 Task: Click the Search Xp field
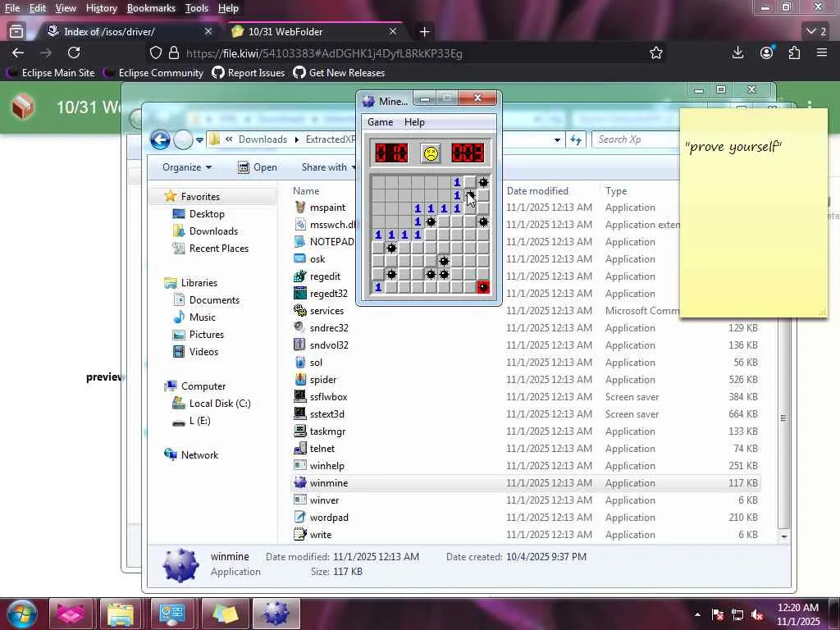(636, 139)
